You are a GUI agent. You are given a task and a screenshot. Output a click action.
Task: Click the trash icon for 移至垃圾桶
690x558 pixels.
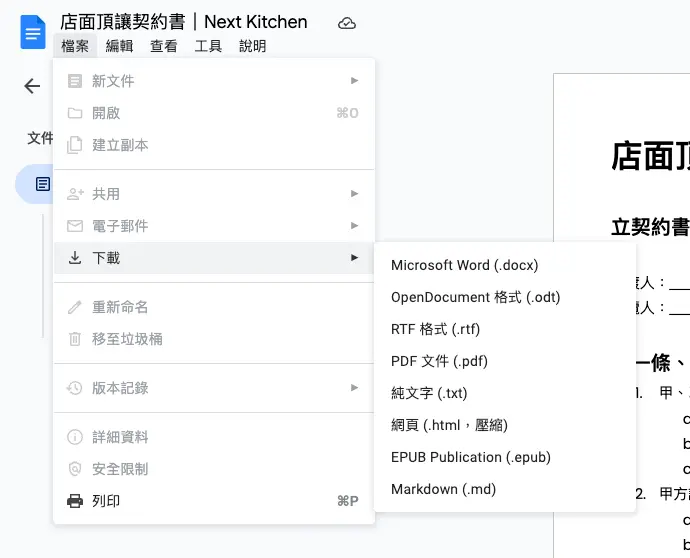click(75, 339)
